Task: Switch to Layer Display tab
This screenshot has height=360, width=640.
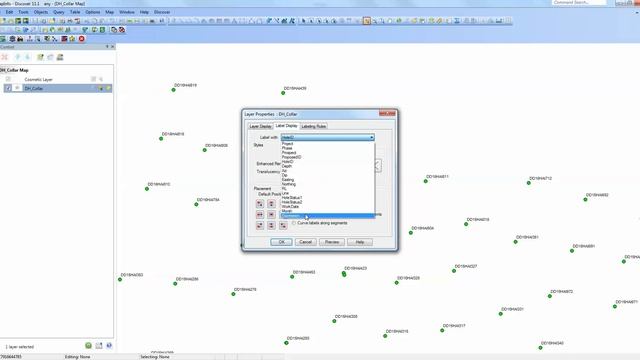Action: click(x=260, y=127)
